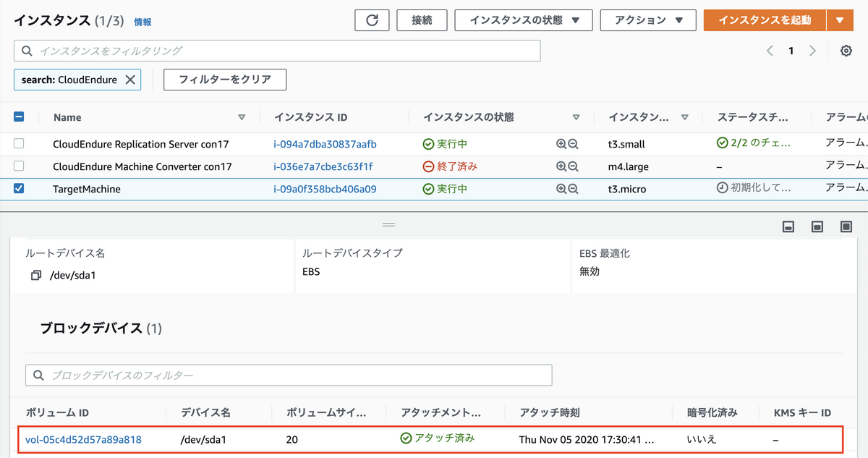
Task: Open volume vol-05c4d52d57a89a818 link
Action: [x=83, y=439]
